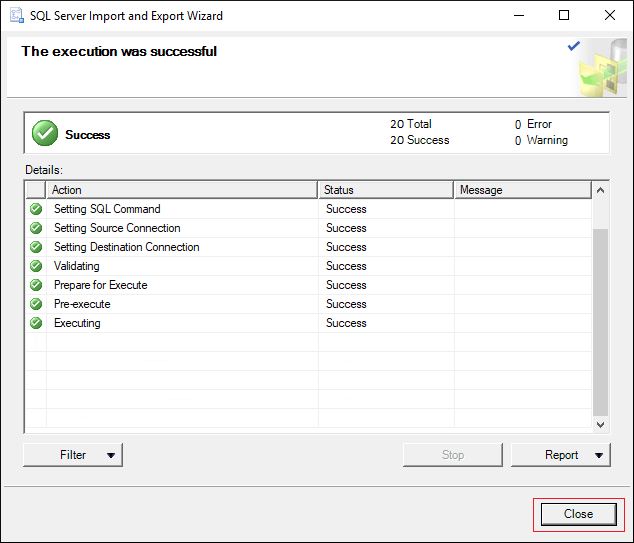634x543 pixels.
Task: Click the wizard icon in the title bar
Action: 17,15
